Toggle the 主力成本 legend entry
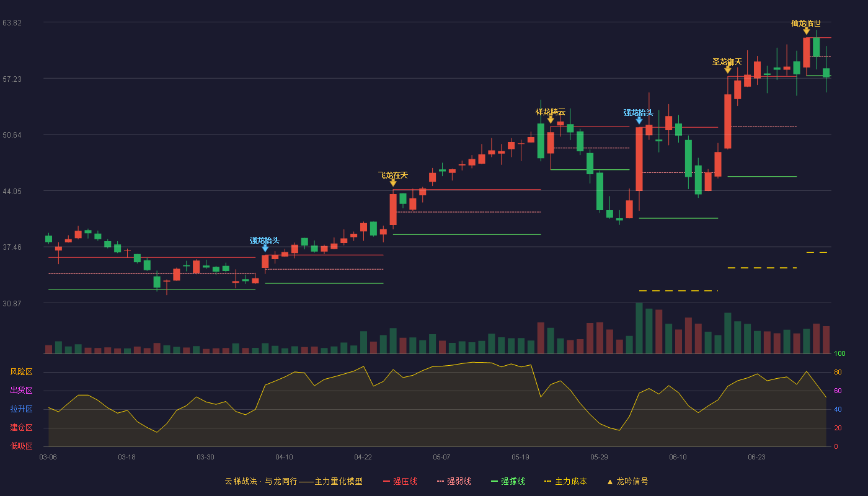 [x=565, y=481]
